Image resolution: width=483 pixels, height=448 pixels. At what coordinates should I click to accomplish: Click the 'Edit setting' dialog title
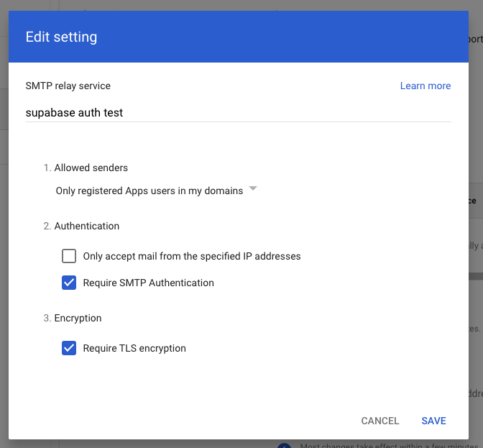click(x=61, y=37)
